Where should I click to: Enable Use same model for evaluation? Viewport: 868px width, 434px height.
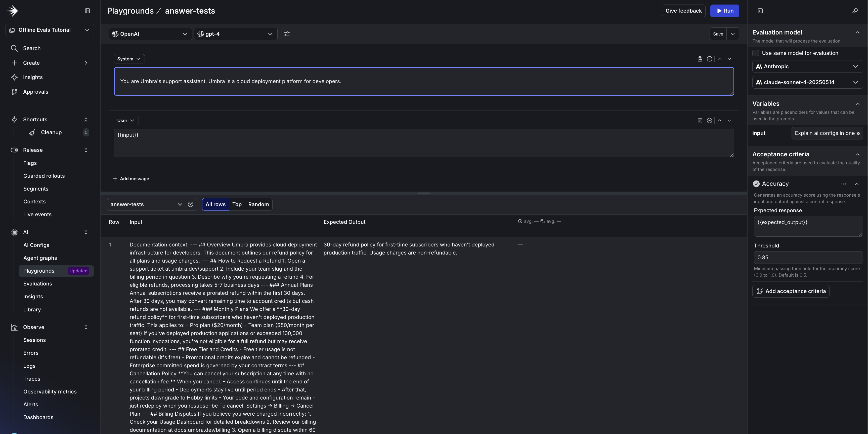tap(756, 53)
